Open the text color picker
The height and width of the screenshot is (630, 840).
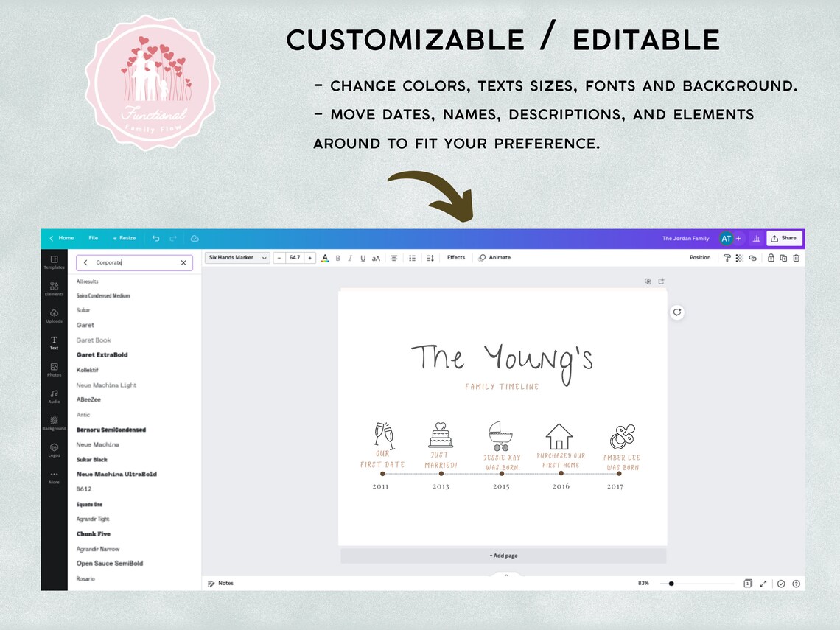point(325,258)
